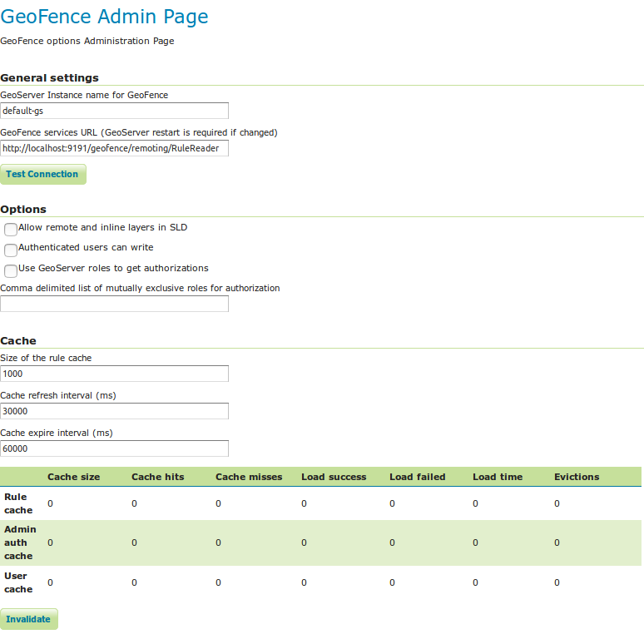Image resolution: width=644 pixels, height=644 pixels.
Task: Click the GeoServer Instance name field
Action: 114,111
